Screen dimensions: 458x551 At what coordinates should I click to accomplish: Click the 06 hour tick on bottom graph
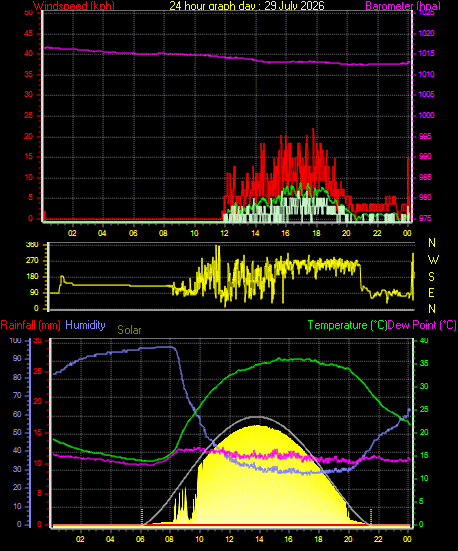[140, 539]
